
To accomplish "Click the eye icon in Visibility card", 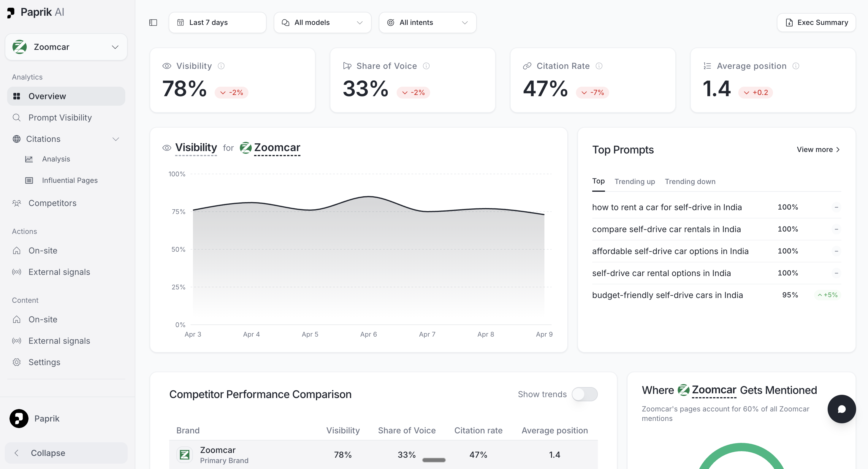I will tap(167, 66).
